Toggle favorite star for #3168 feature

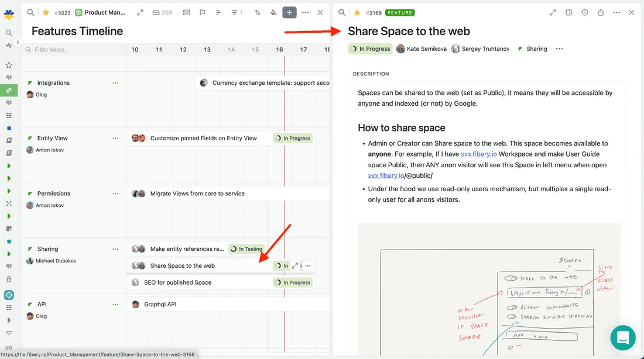(x=357, y=12)
